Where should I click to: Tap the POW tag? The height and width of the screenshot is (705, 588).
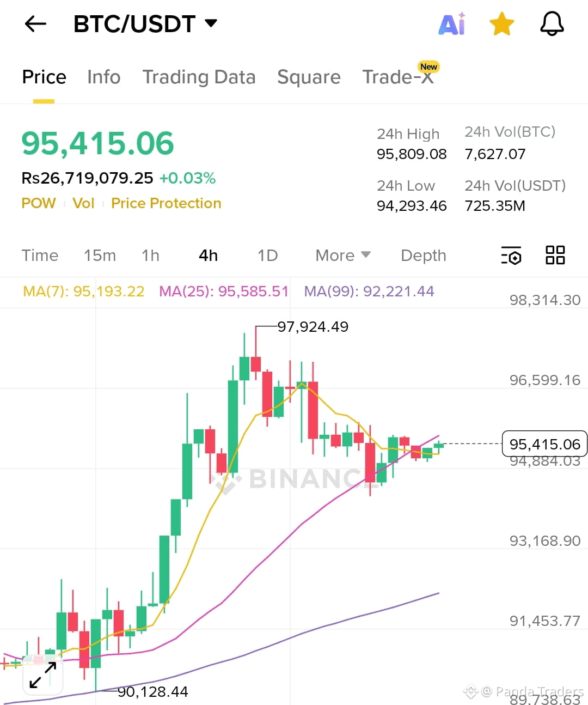click(x=39, y=203)
